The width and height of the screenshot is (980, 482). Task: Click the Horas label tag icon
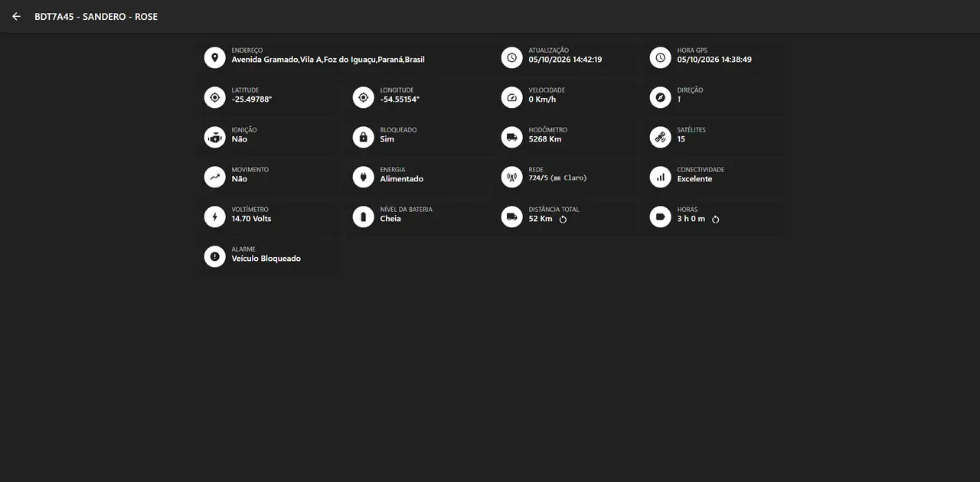pos(660,217)
